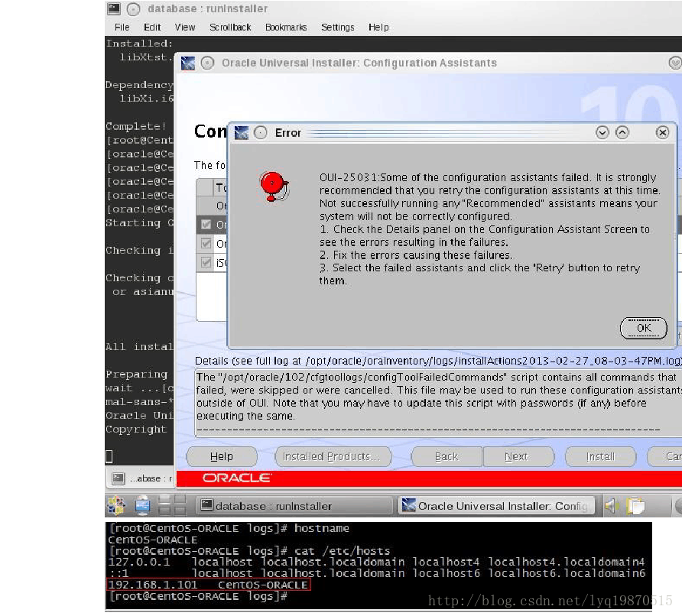Click the installActions log path text
This screenshot has height=616, width=682.
click(492, 361)
